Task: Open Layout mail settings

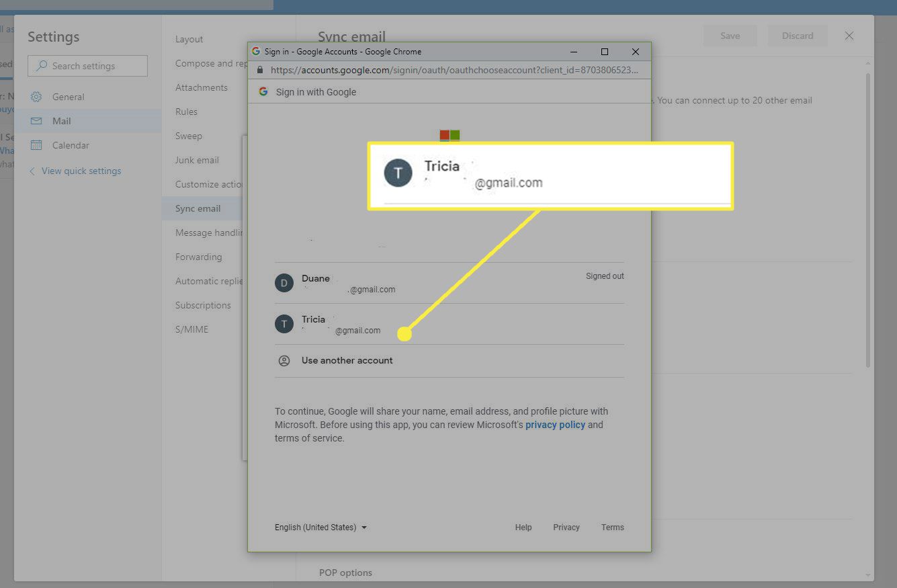Action: point(189,39)
